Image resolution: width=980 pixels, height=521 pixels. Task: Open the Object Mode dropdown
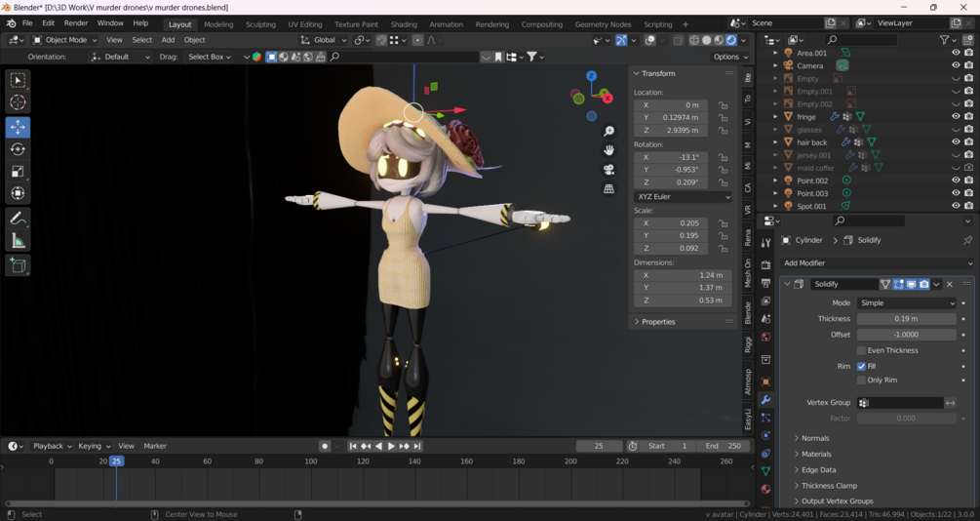coord(65,39)
